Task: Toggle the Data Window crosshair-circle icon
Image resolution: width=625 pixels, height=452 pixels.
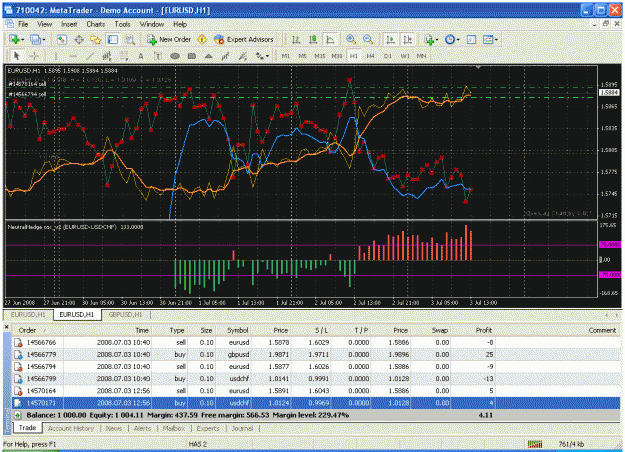Action: pyautogui.click(x=79, y=39)
